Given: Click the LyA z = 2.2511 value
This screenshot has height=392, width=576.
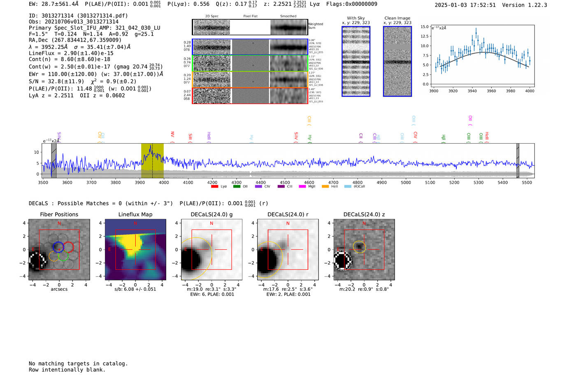Looking at the screenshot, I should click(x=51, y=95).
